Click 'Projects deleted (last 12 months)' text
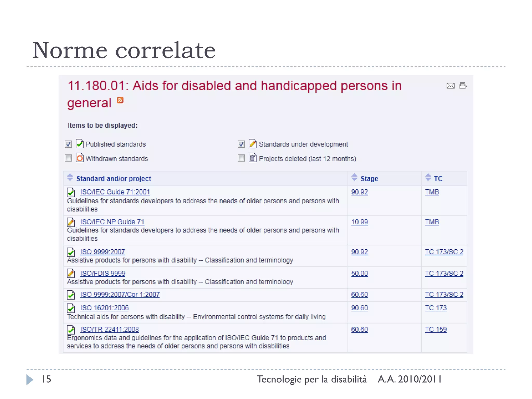Viewport: 532px width, 399px height. click(308, 158)
